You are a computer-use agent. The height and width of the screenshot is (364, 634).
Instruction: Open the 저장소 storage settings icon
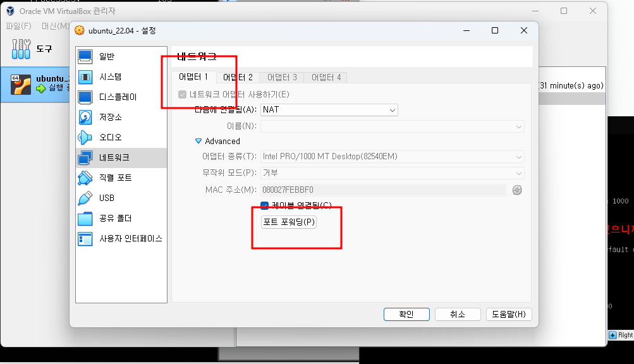[85, 118]
